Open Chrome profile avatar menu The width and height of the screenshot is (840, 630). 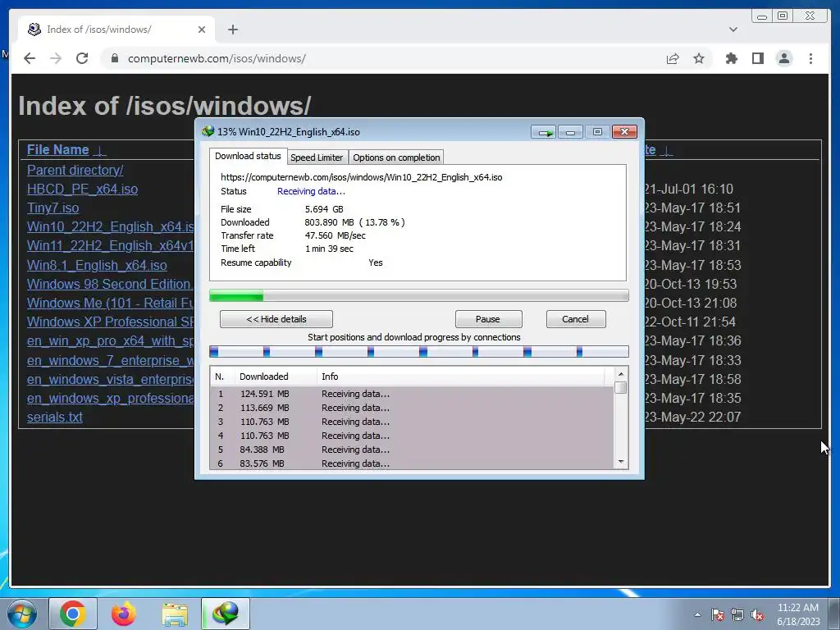point(784,58)
